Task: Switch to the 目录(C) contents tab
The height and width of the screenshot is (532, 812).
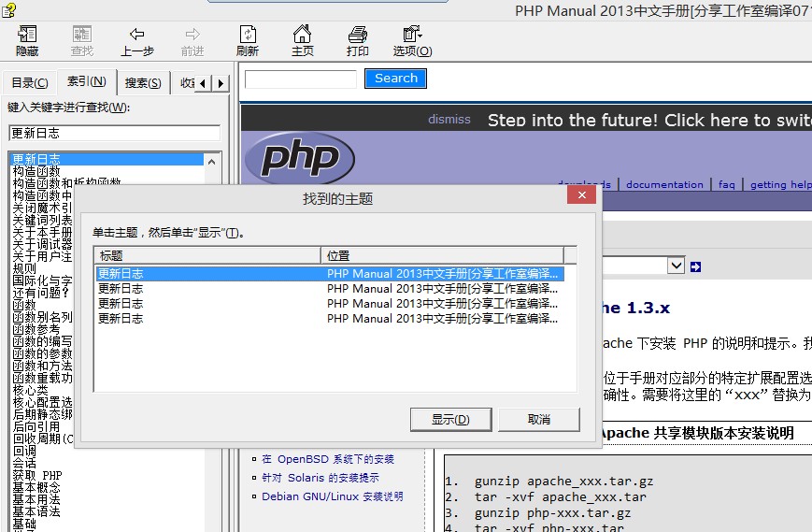Action: pyautogui.click(x=30, y=83)
